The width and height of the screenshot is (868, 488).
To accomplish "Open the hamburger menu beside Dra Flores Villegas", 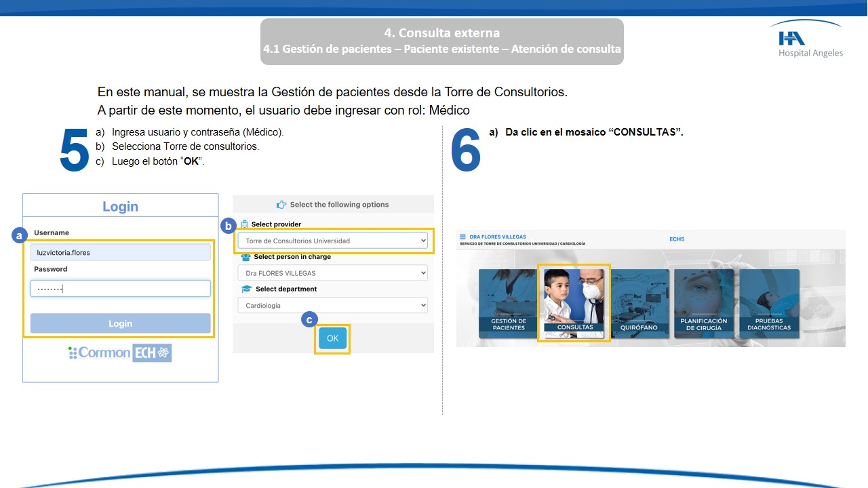I will coord(462,237).
